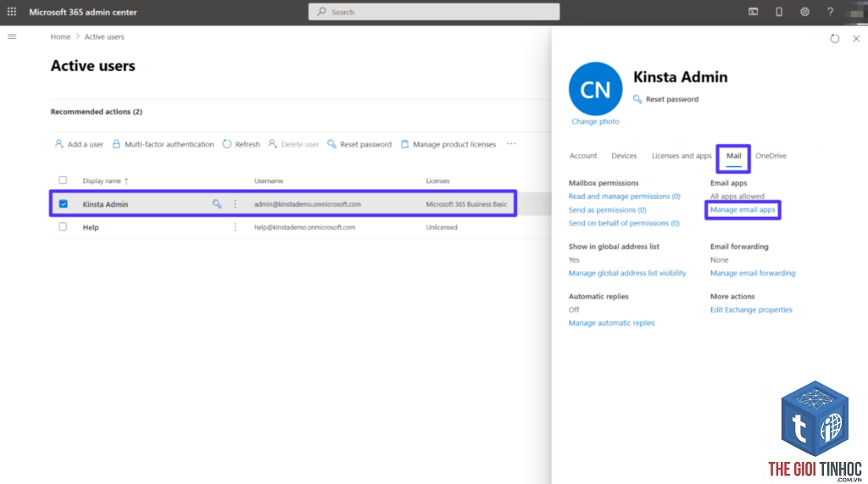
Task: Click the Licenses column header
Action: tap(437, 181)
